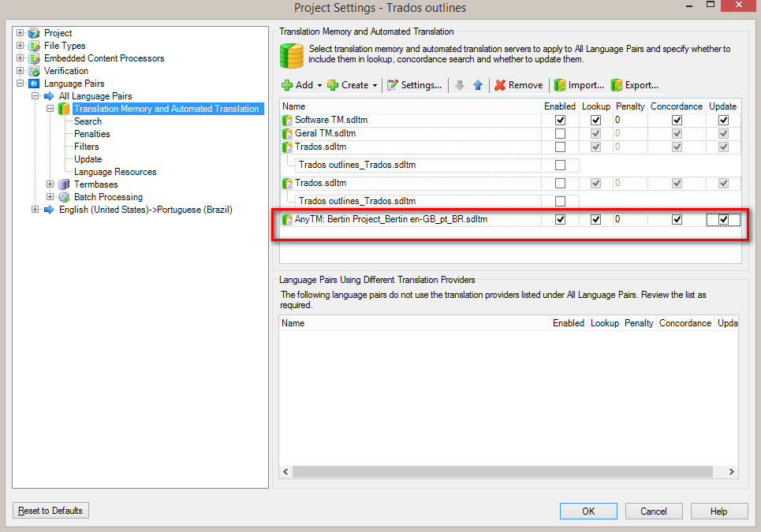Viewport: 761px width, 532px height.
Task: Click the Export toolbar button
Action: [635, 85]
